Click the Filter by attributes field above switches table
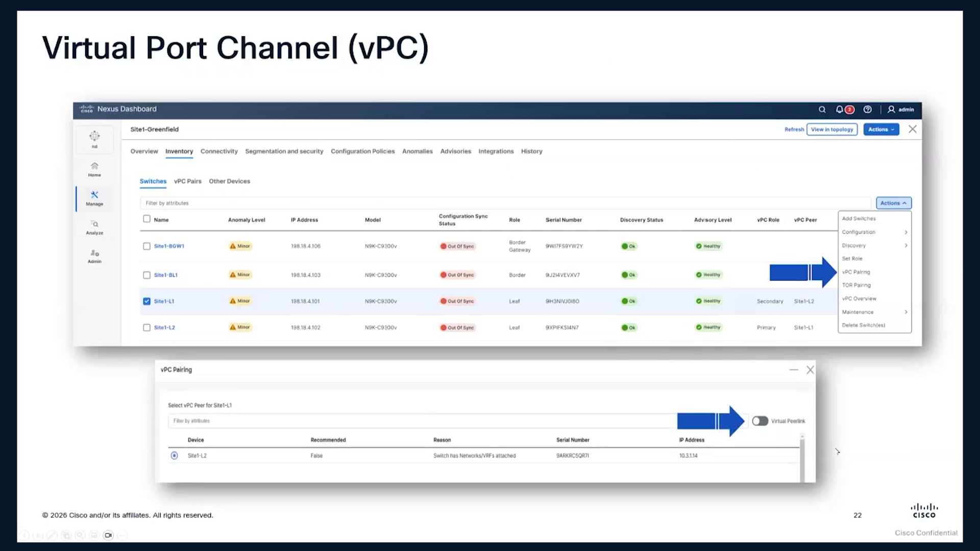Screen dimensions: 980x551 click(x=505, y=203)
